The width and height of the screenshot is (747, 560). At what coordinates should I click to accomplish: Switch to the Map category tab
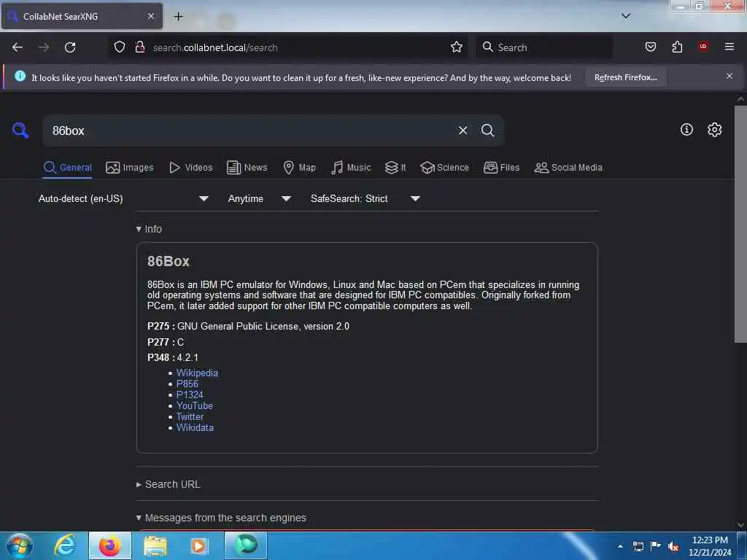[x=299, y=168]
